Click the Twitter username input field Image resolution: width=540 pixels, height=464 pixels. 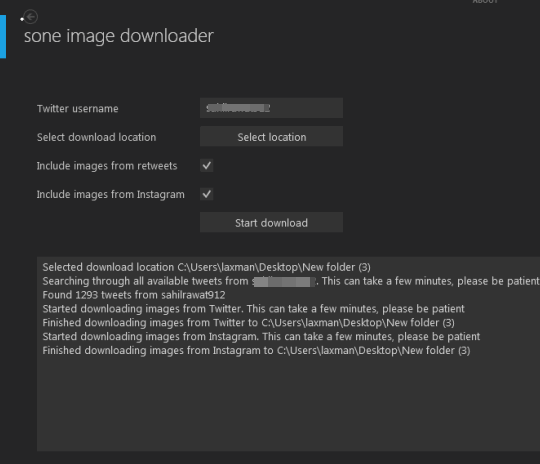click(x=271, y=108)
